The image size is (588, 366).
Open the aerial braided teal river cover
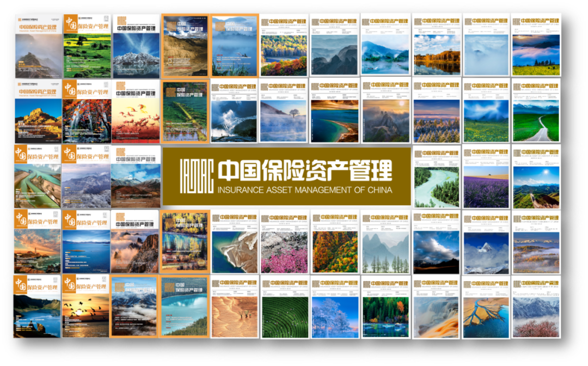click(x=38, y=176)
